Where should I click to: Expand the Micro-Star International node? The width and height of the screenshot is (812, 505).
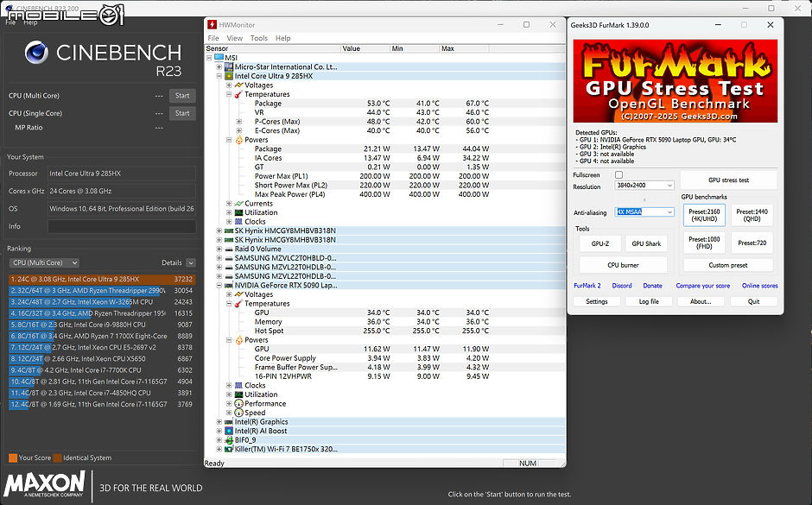[x=219, y=66]
